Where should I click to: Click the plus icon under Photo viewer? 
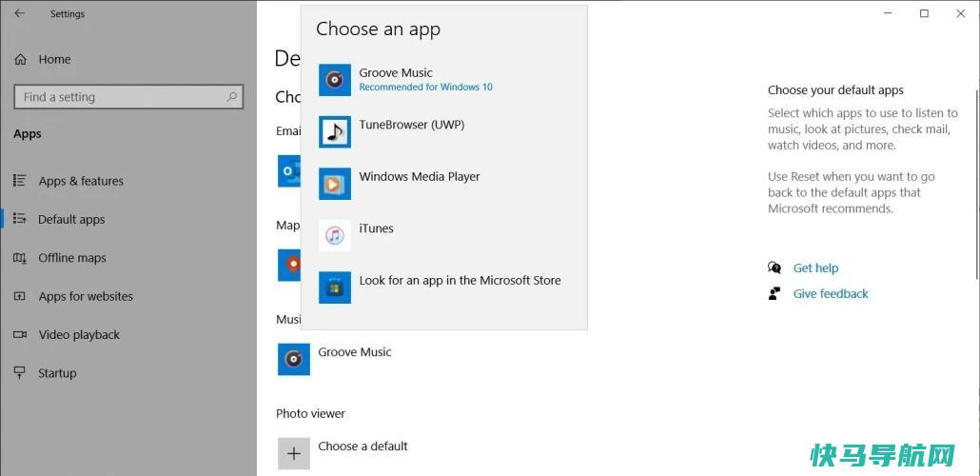click(x=294, y=453)
